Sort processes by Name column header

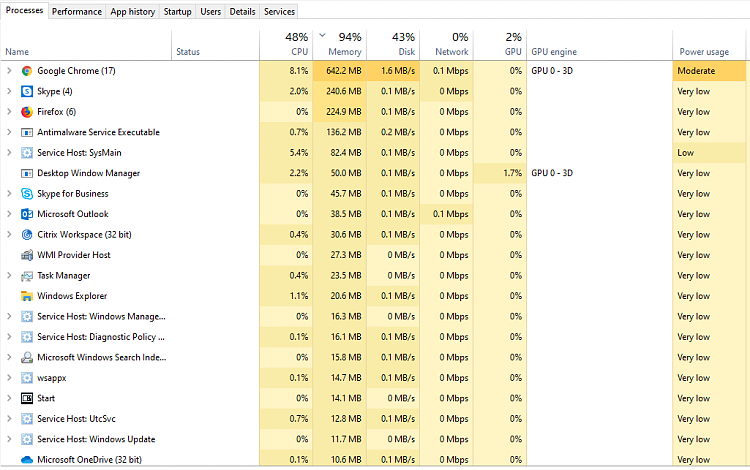click(86, 45)
